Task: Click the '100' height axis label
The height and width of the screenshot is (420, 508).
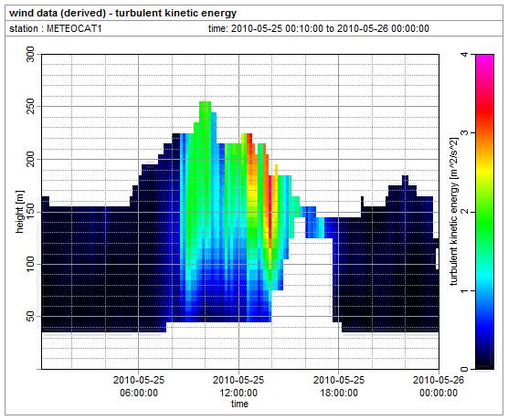Action: pos(30,264)
